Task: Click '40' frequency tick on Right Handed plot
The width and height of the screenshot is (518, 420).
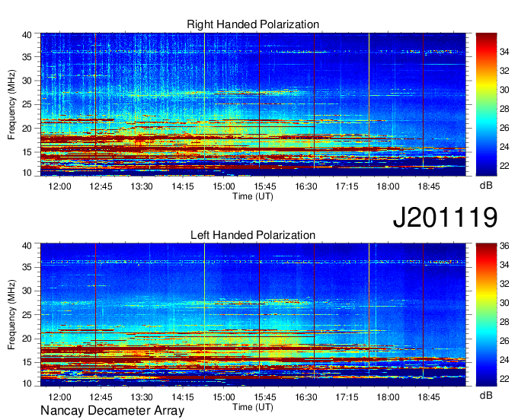Action: 27,35
